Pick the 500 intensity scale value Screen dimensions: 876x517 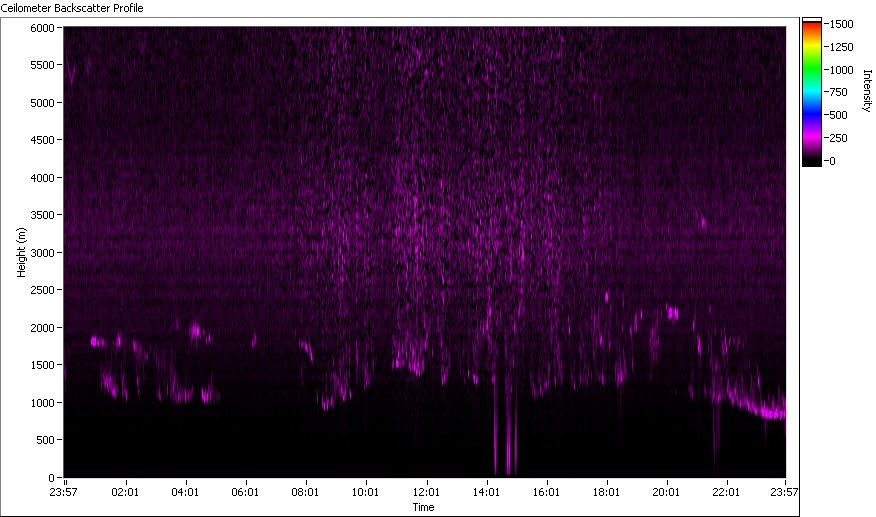tap(839, 115)
